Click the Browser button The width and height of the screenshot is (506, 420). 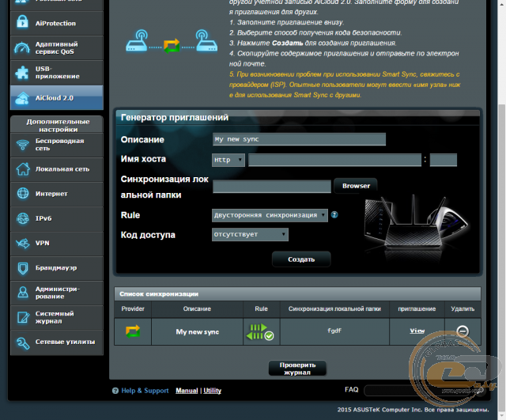tap(356, 186)
